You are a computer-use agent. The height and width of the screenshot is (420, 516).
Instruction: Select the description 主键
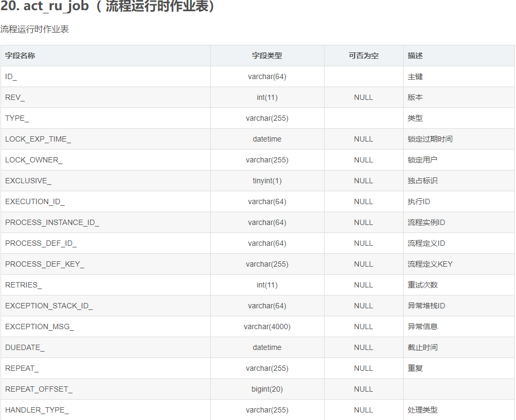click(415, 76)
